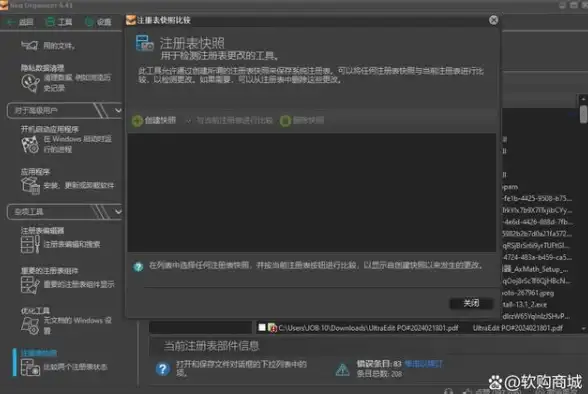The height and width of the screenshot is (394, 588).
Task: Select the UltraEdit PO#2024021801.pdf name cell
Action: tap(518, 328)
